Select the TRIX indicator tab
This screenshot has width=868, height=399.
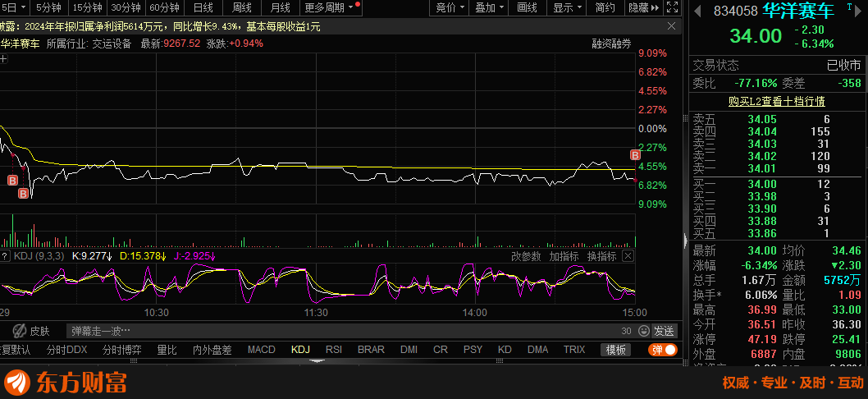point(574,350)
